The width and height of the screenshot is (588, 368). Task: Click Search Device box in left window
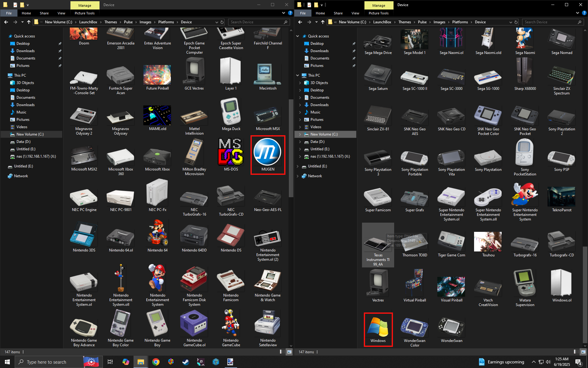point(259,22)
